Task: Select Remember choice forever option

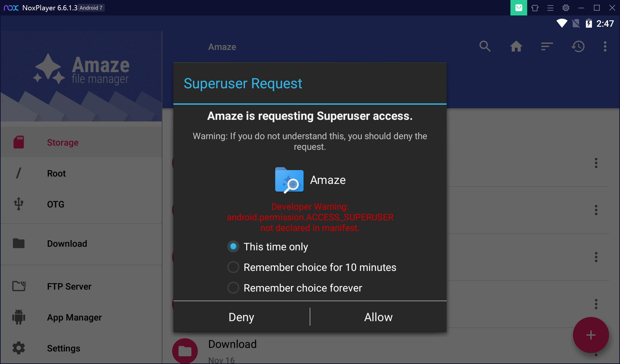Action: 295,288
